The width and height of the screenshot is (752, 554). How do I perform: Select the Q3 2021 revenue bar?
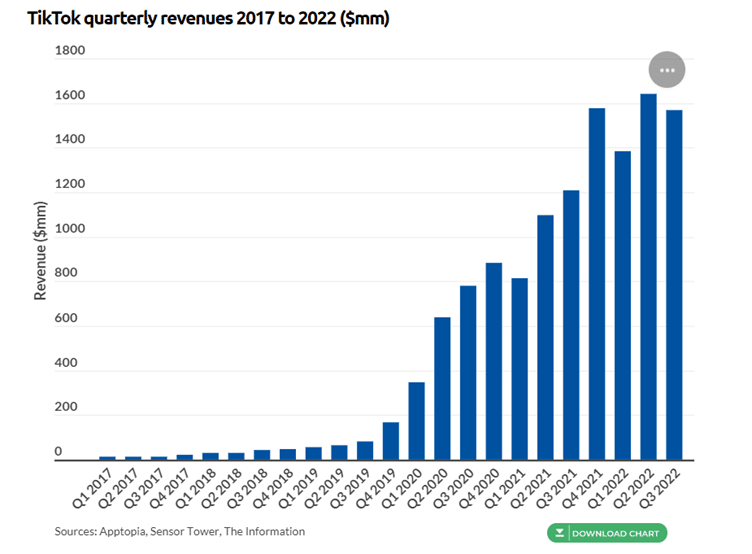[571, 325]
